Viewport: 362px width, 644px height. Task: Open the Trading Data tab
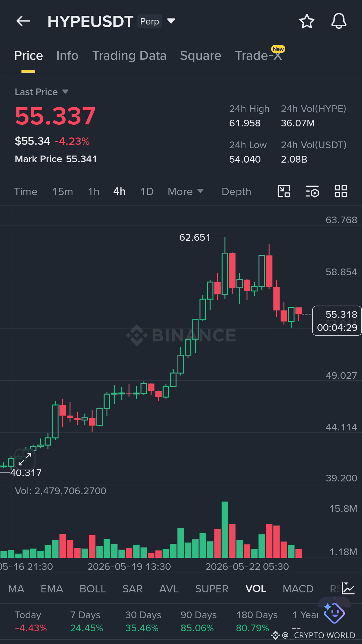coord(129,56)
